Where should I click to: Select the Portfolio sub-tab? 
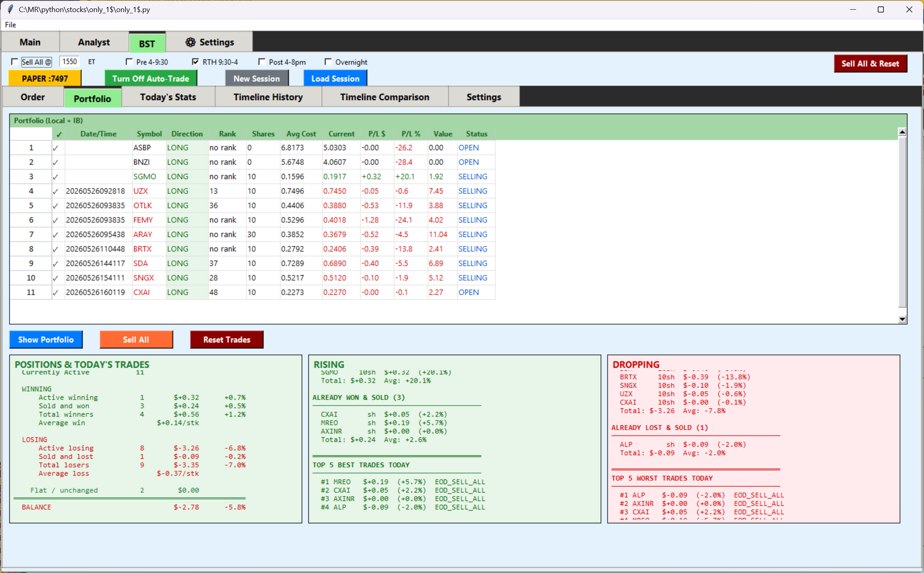pyautogui.click(x=92, y=98)
